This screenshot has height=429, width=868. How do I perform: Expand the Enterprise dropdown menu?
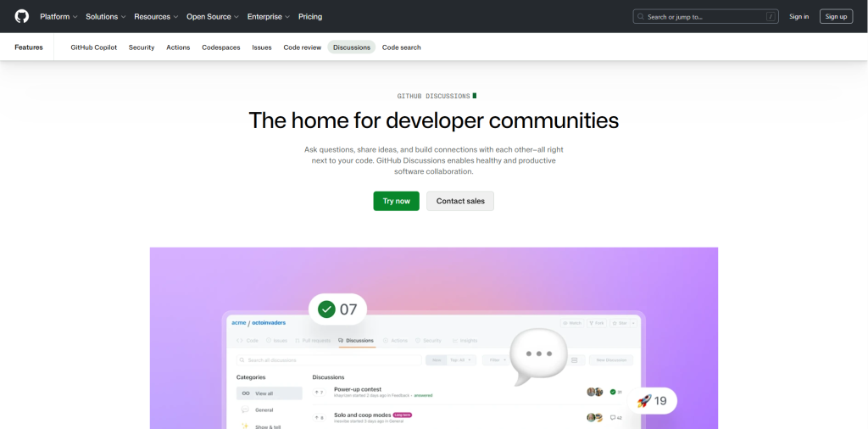269,17
